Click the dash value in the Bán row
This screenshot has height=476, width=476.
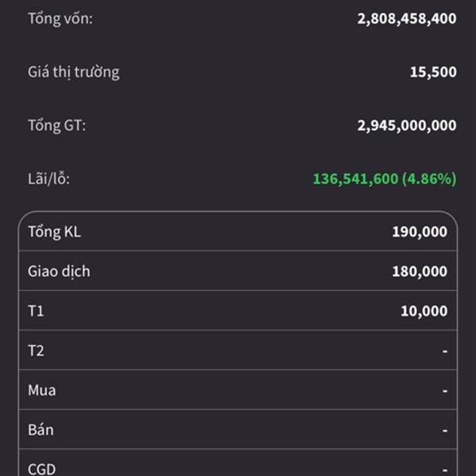[x=445, y=430]
